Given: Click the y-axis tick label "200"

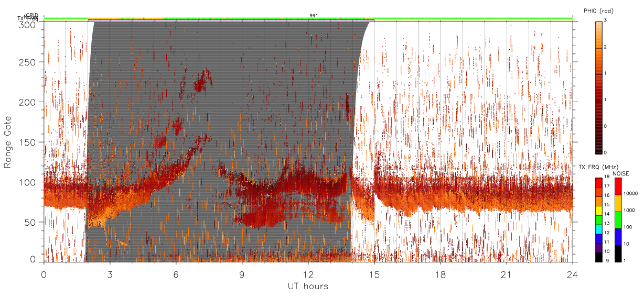Looking at the screenshot, I should (28, 102).
